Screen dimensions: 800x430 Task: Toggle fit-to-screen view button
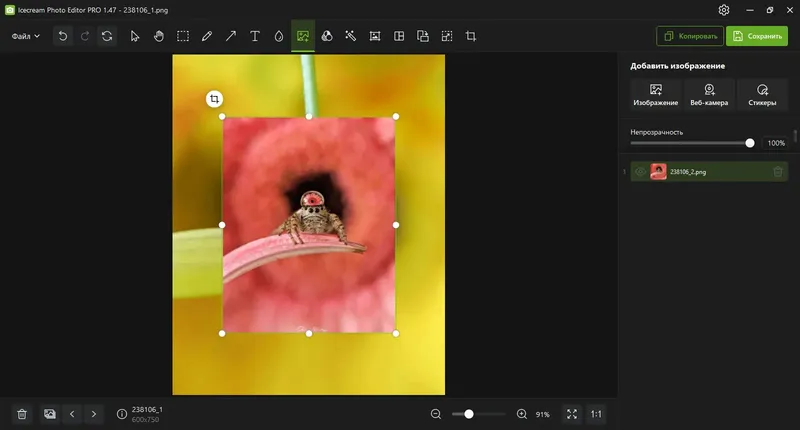pos(571,414)
